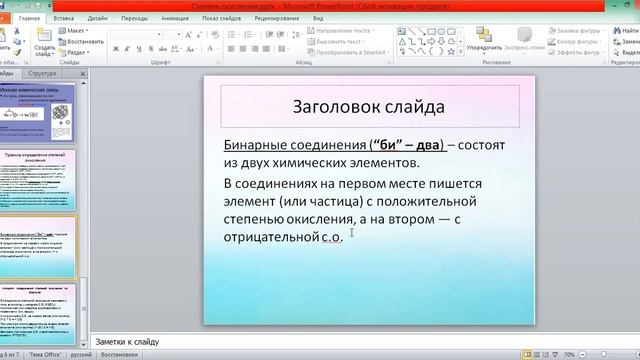Select the triangle shape
Image resolution: width=640 pixels, height=360 pixels.
pyautogui.click(x=402, y=42)
